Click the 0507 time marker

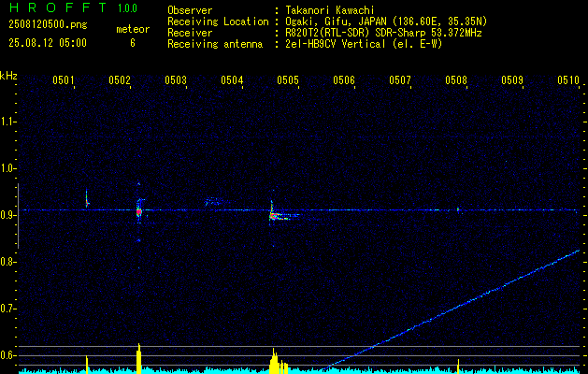pos(400,79)
